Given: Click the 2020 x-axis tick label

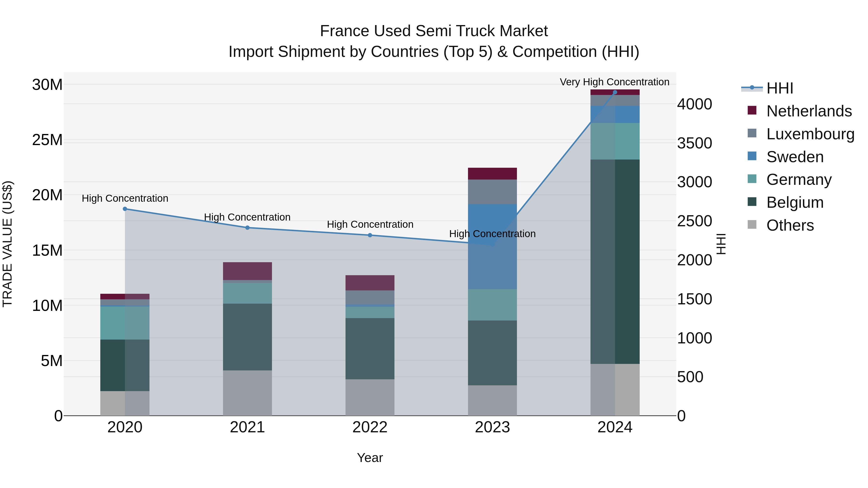Looking at the screenshot, I should tap(125, 427).
